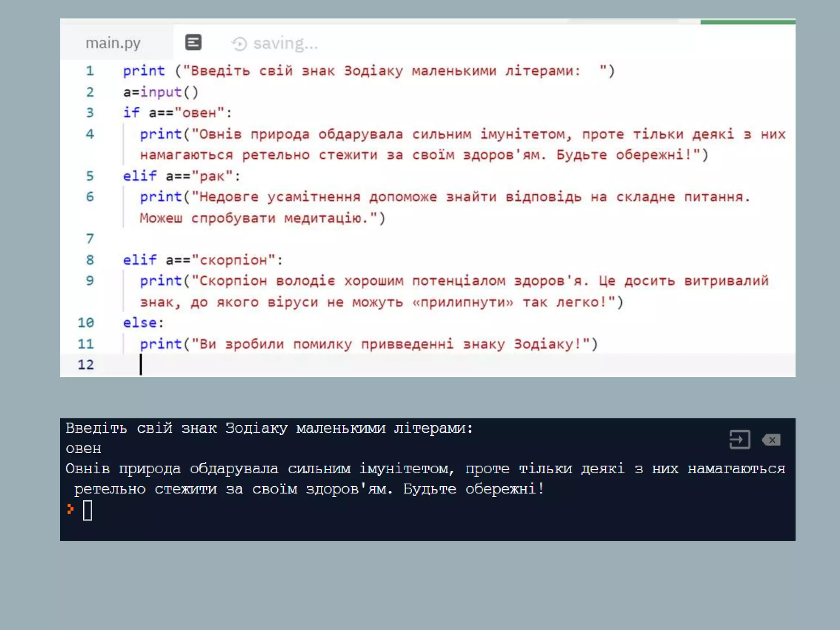Click the clear console backspace icon
This screenshot has width=840, height=630.
point(771,440)
